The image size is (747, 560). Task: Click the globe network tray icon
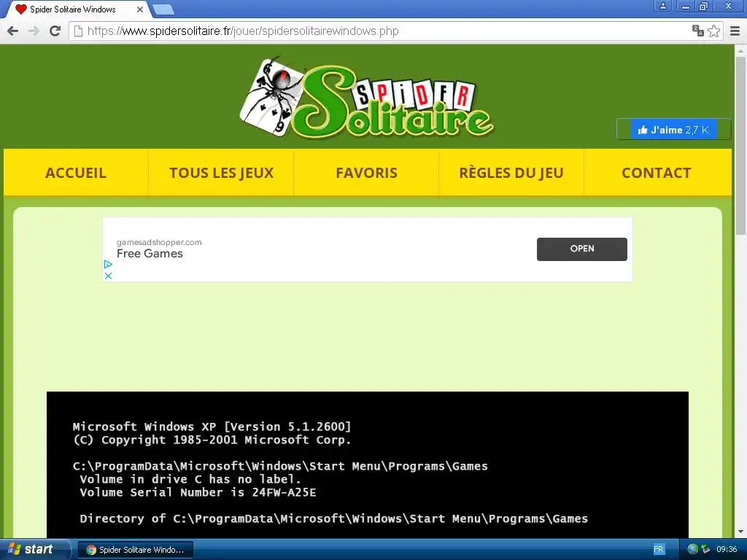[x=693, y=550]
